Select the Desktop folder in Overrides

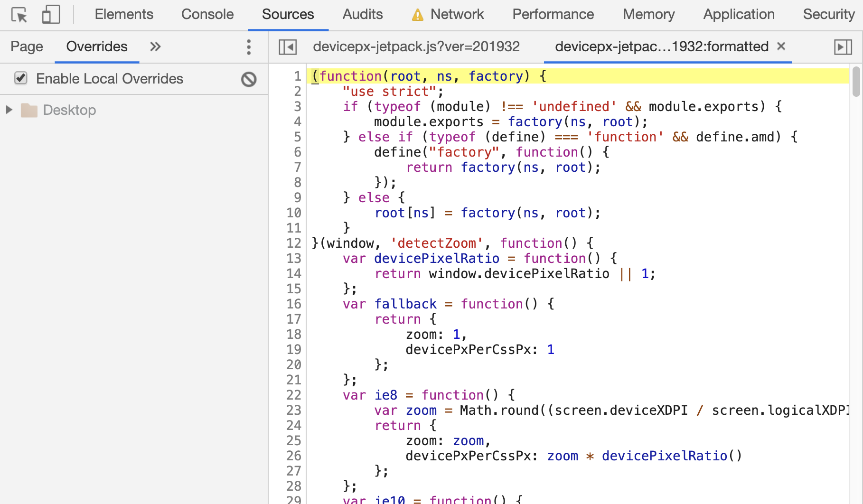tap(69, 110)
